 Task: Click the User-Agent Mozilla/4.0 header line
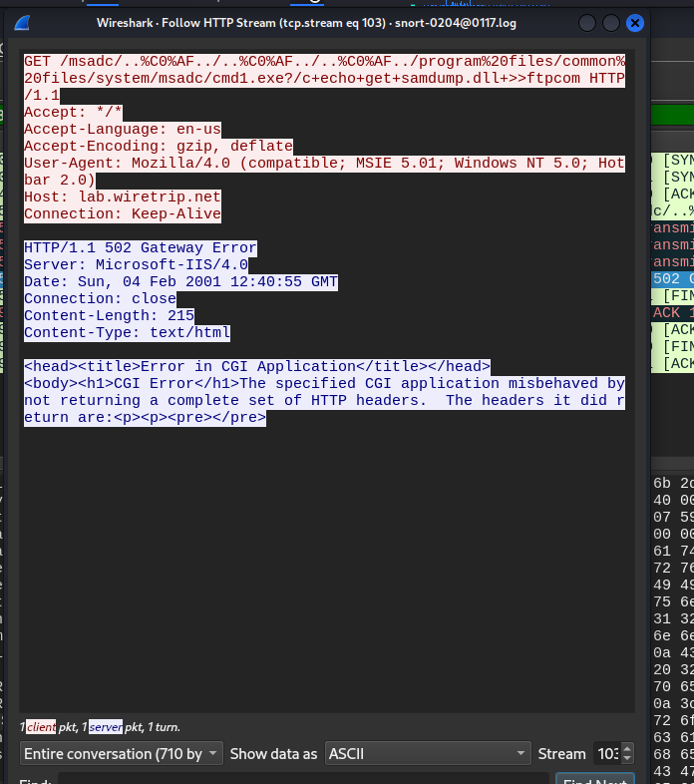(x=324, y=172)
